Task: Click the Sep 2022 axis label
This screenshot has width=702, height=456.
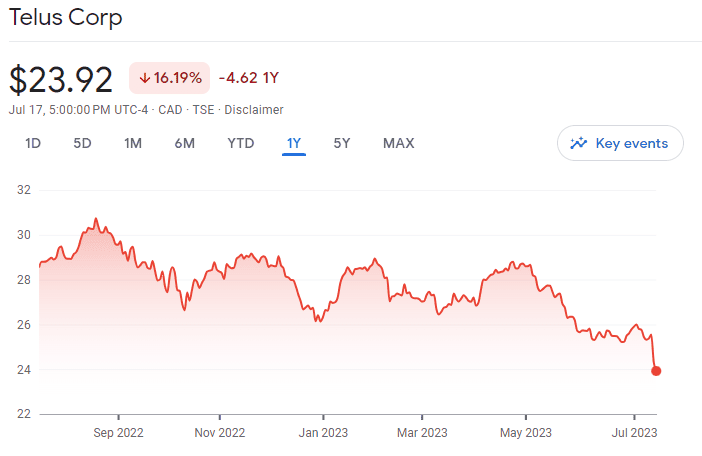Action: pos(118,433)
